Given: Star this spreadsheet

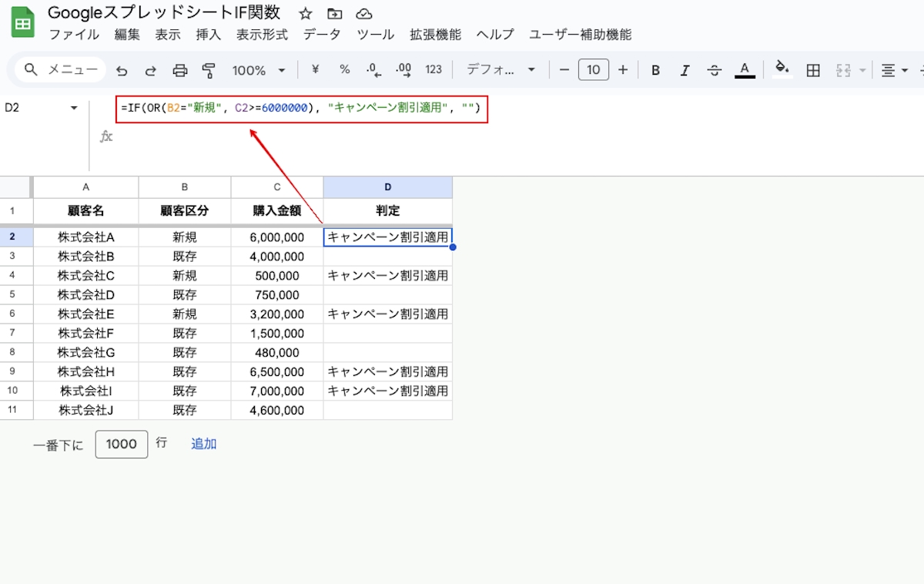Looking at the screenshot, I should (306, 14).
